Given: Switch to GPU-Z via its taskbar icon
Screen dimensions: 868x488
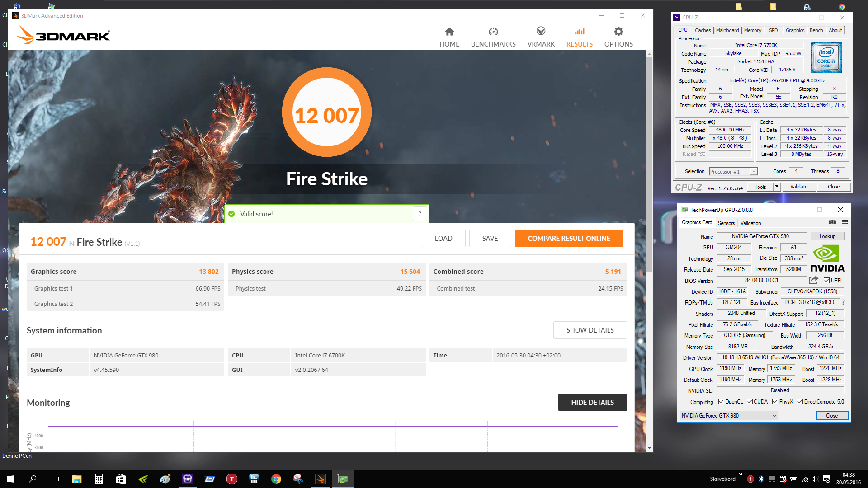Looking at the screenshot, I should (x=343, y=479).
